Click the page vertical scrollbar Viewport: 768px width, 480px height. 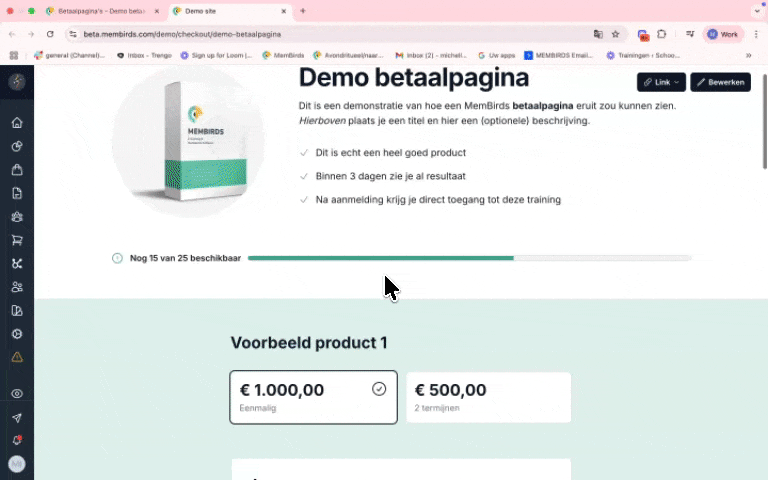point(765,121)
